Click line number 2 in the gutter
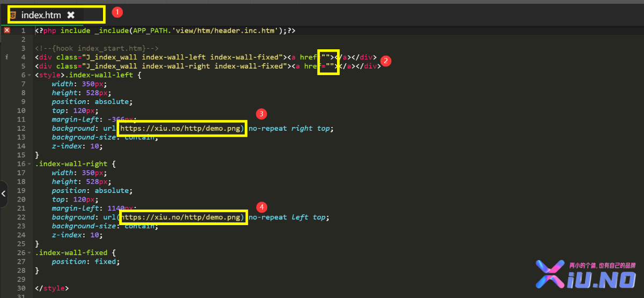This screenshot has height=298, width=644. click(x=23, y=40)
